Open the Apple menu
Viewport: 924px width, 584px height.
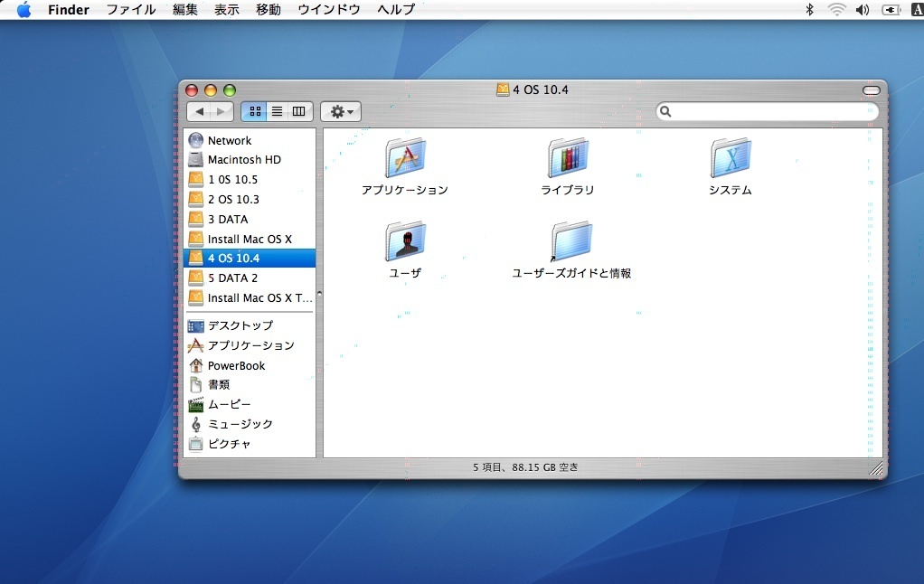(24, 9)
